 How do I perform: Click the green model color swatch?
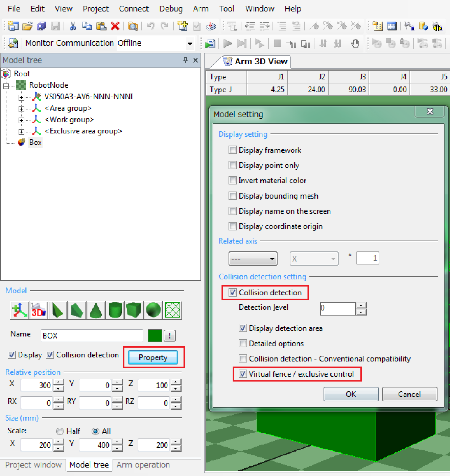point(155,335)
